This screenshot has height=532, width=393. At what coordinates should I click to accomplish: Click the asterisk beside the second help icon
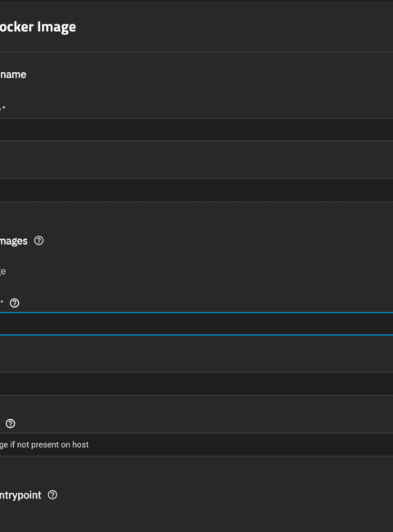pyautogui.click(x=2, y=302)
